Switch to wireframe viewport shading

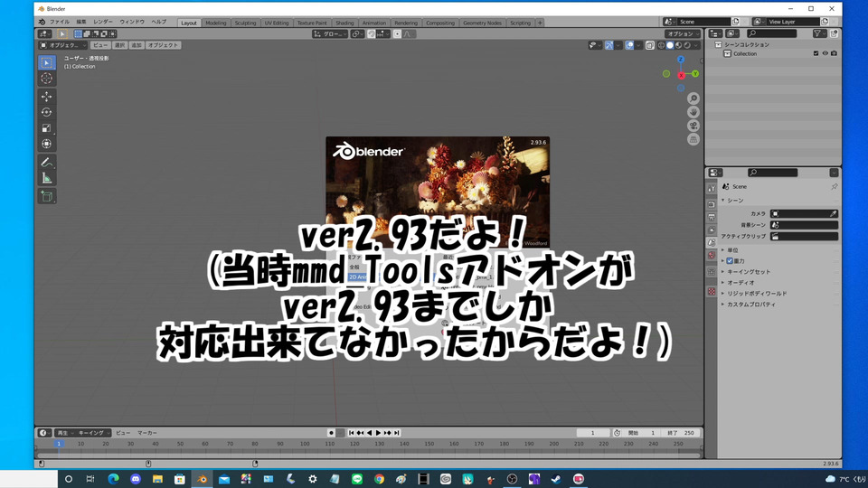(x=661, y=45)
